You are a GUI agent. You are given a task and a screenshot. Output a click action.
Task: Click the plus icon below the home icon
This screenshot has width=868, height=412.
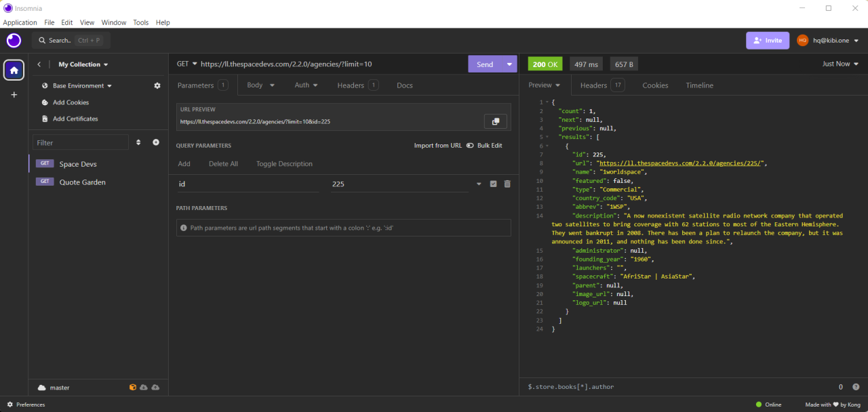coord(14,95)
